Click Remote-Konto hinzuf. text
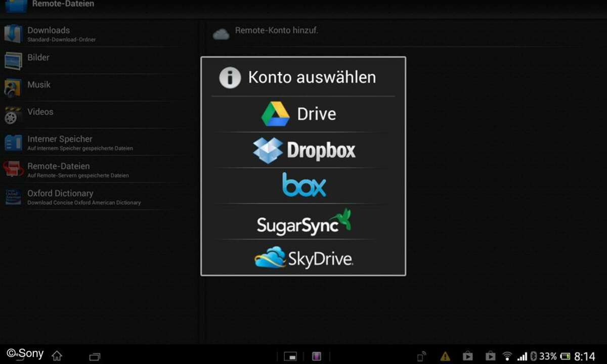Screen dimensions: 607x364 (277, 30)
